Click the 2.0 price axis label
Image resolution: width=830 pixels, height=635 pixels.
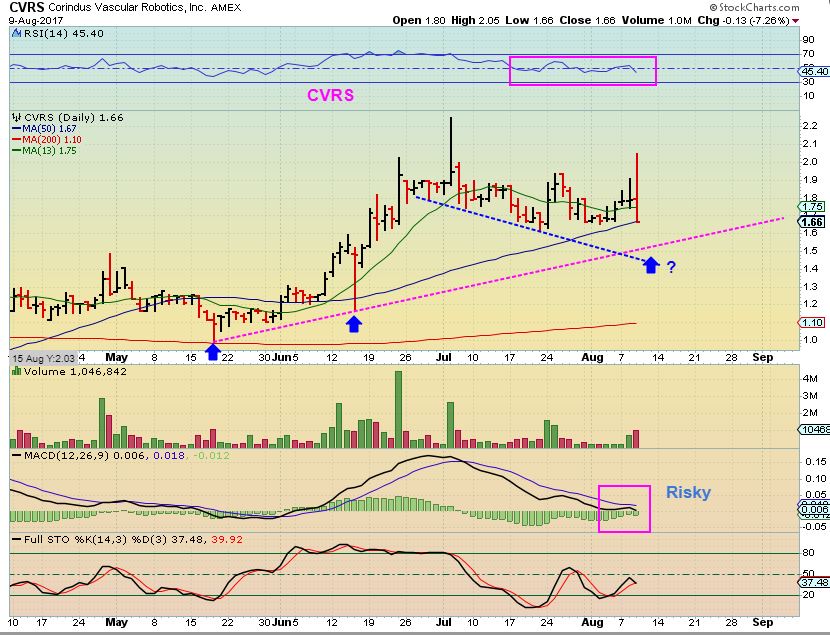[810, 161]
